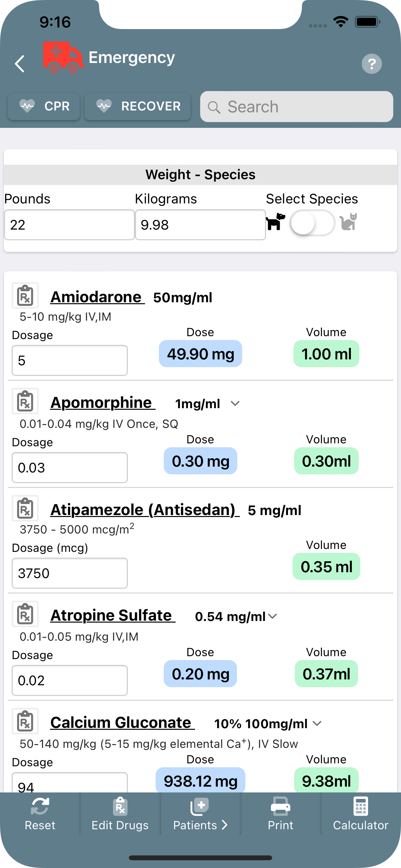Toggle the dog/cat species switch
This screenshot has height=868, width=401.
click(312, 223)
